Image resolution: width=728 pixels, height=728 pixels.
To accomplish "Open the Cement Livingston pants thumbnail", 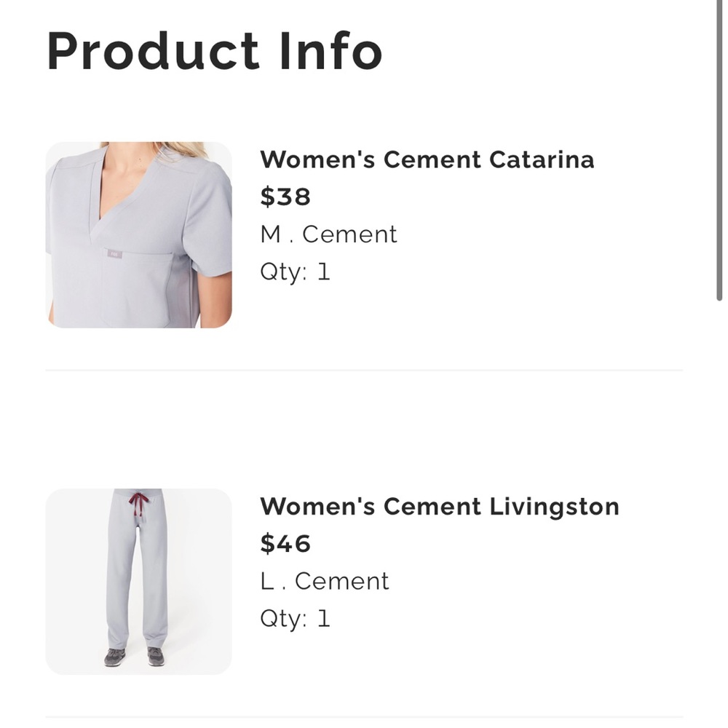I will pyautogui.click(x=139, y=581).
